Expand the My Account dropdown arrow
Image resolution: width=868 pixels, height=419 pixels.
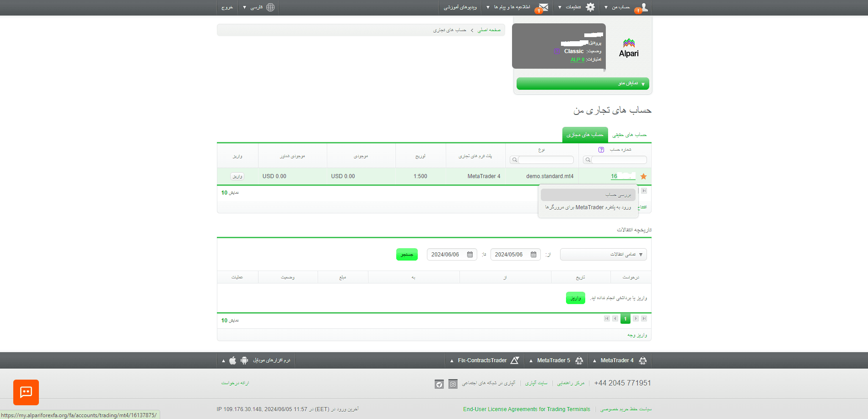pos(606,7)
